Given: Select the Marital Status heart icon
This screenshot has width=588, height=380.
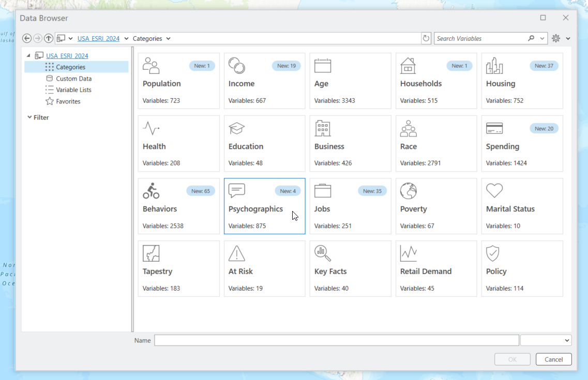Looking at the screenshot, I should (x=494, y=190).
